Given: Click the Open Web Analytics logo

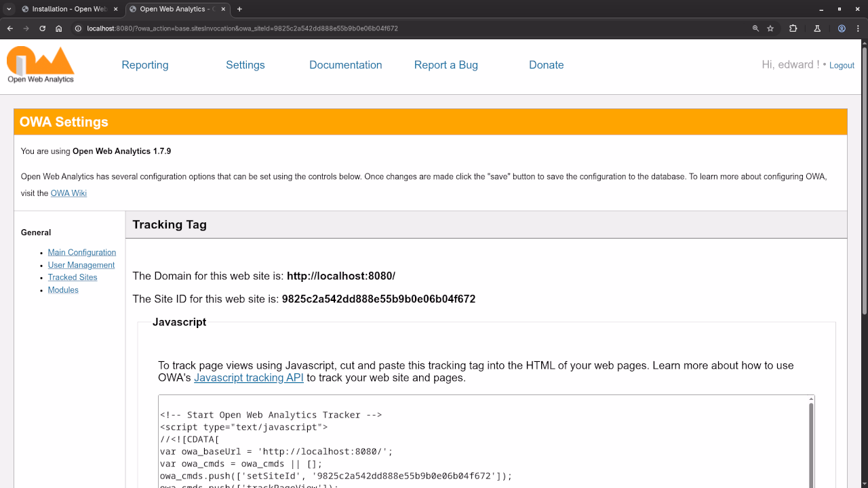Looking at the screenshot, I should (41, 65).
